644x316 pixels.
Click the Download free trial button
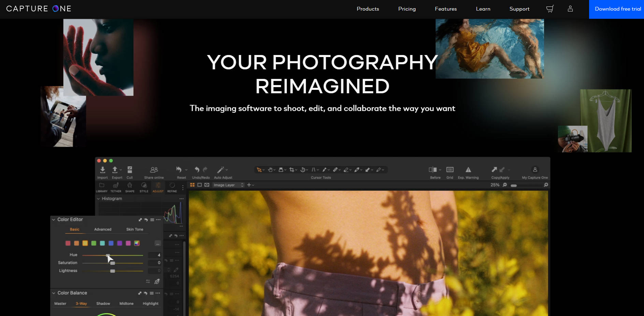pos(616,9)
